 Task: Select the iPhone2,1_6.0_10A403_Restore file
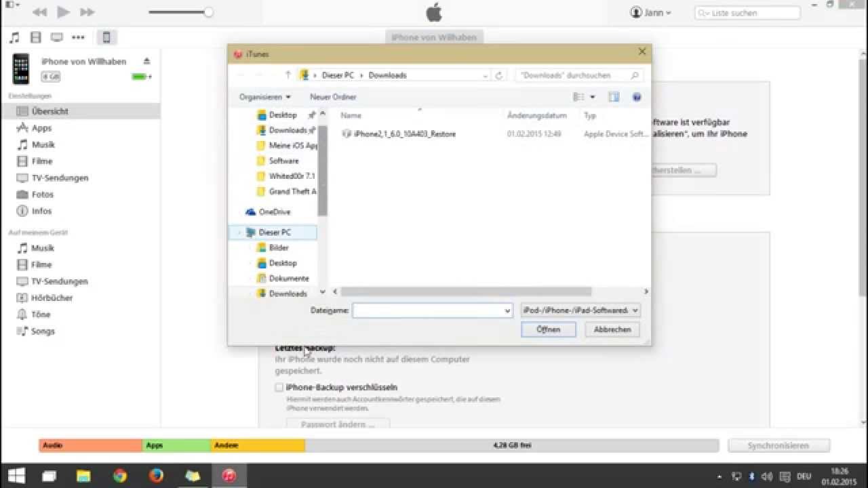coord(404,134)
